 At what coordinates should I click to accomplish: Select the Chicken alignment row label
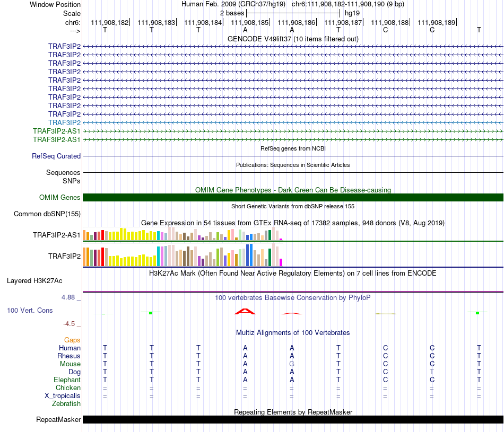[68, 388]
